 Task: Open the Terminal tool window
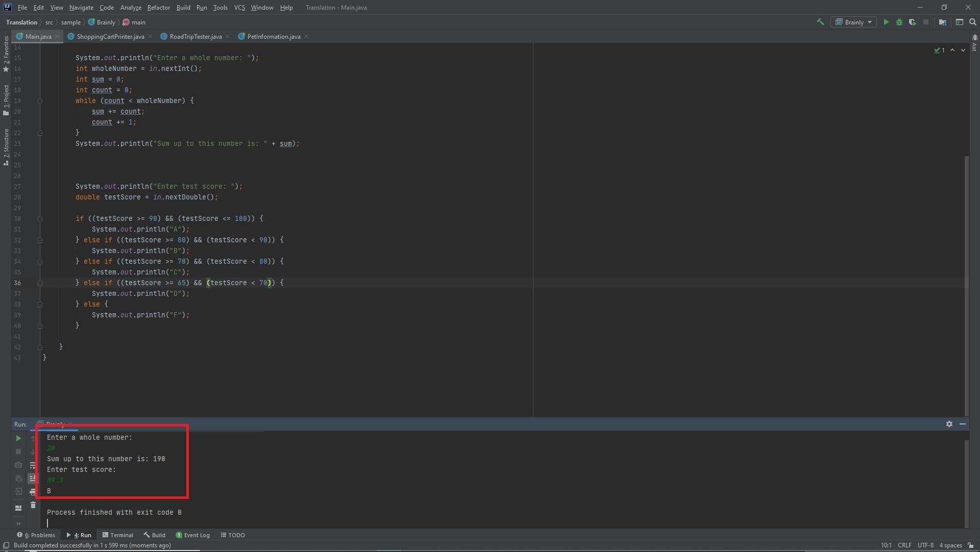pyautogui.click(x=118, y=535)
